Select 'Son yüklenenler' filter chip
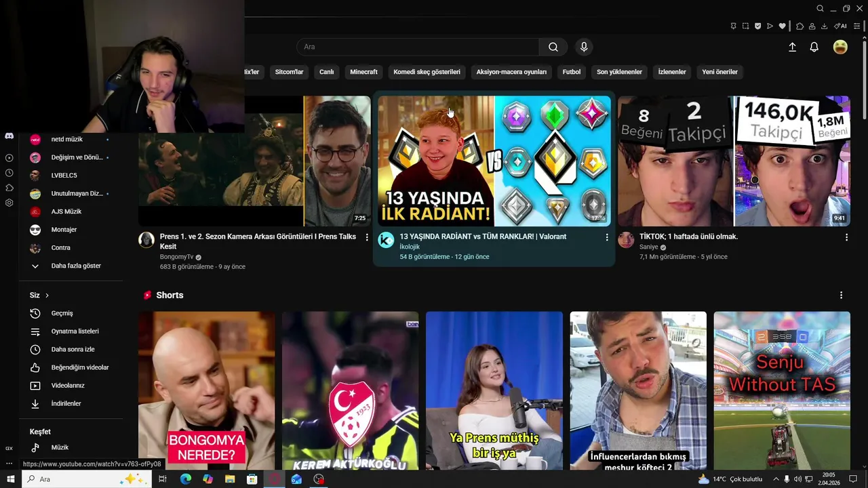868x488 pixels. click(x=619, y=72)
